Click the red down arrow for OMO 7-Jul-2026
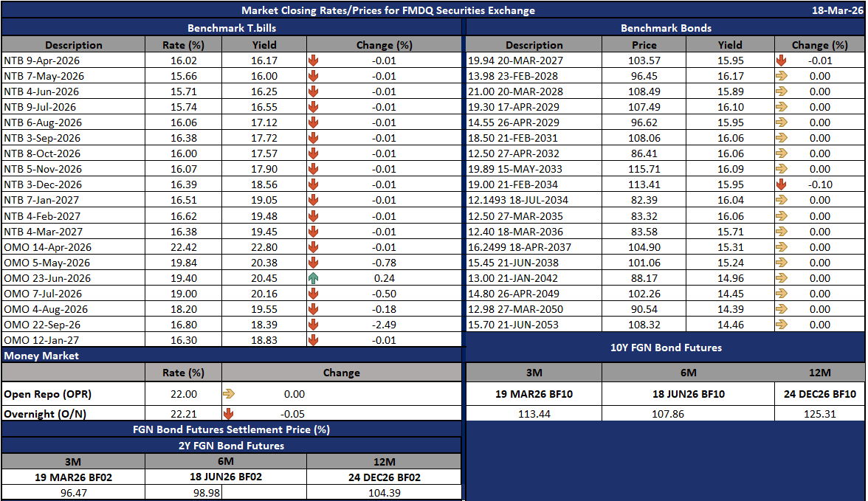The width and height of the screenshot is (868, 501). coord(313,294)
